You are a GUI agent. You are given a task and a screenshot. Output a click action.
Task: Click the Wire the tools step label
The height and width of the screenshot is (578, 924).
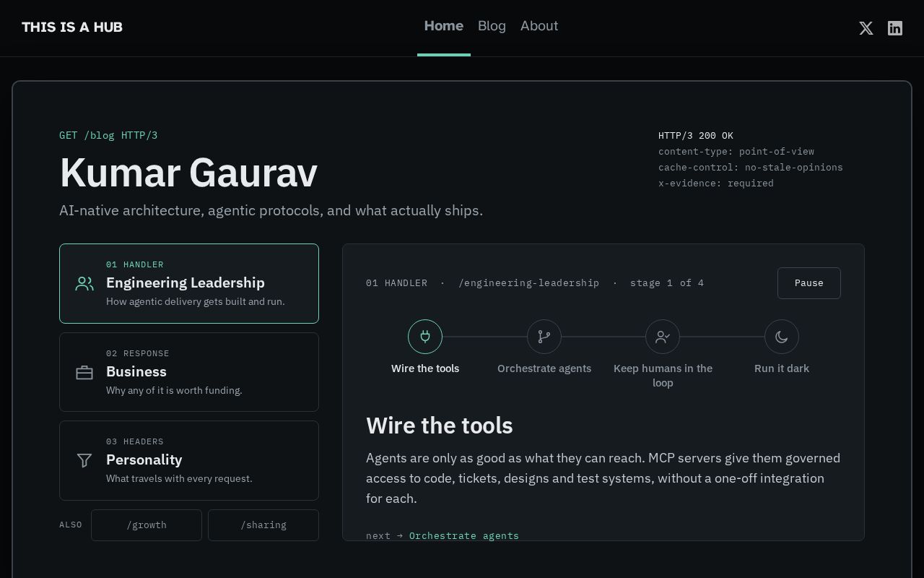click(425, 368)
